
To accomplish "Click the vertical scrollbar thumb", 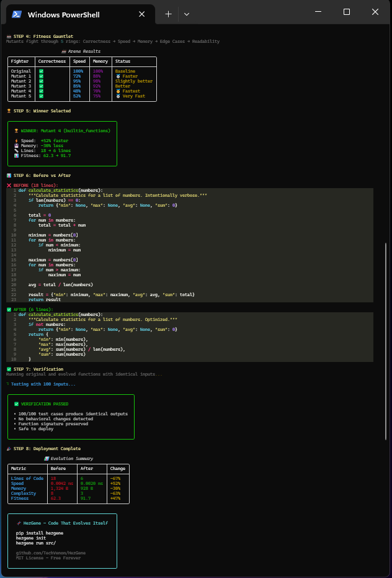I will [x=386, y=341].
